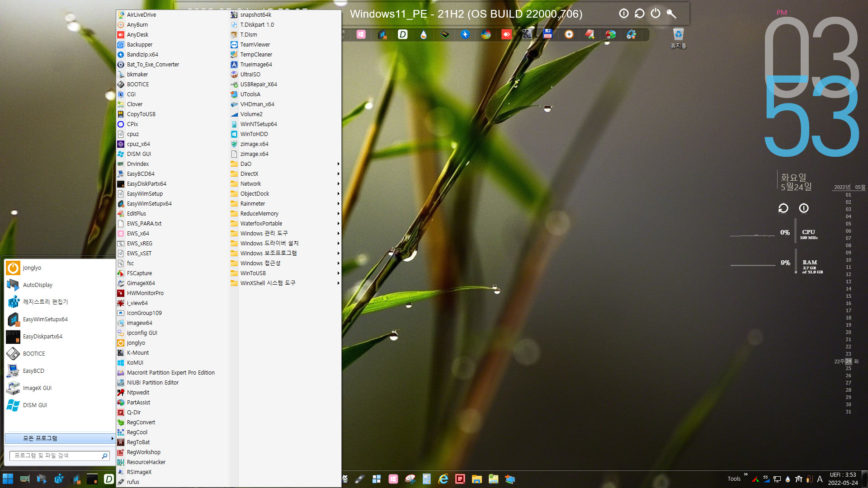Launch rufus from the programs list

click(x=172, y=482)
